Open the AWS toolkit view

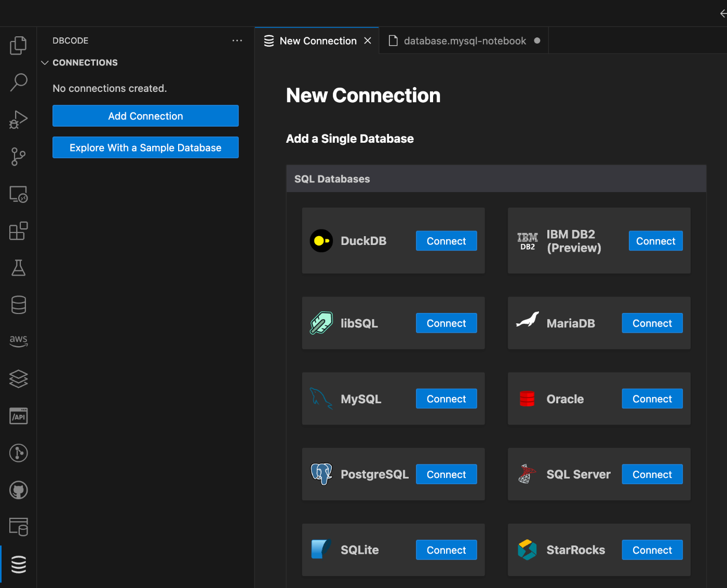tap(18, 340)
